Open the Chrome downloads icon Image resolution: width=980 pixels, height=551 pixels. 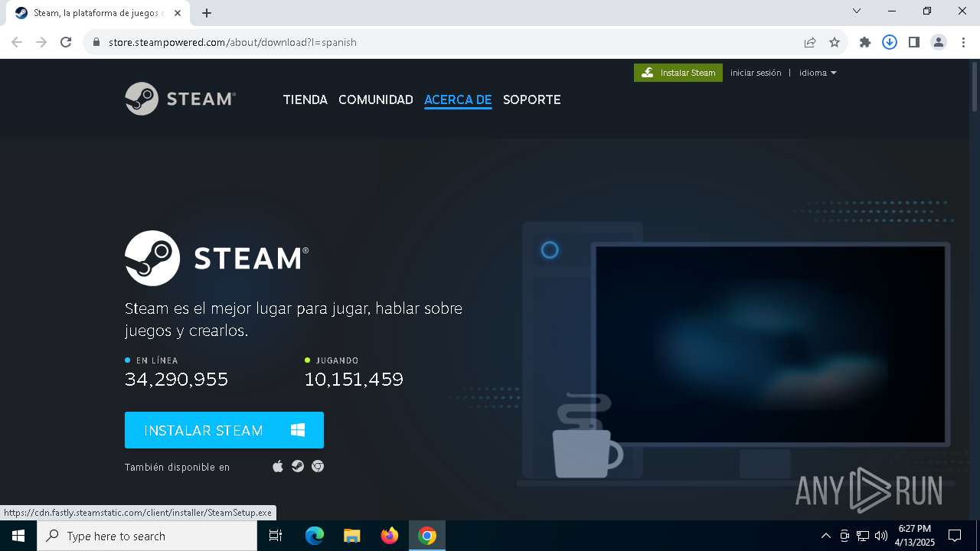pyautogui.click(x=890, y=42)
